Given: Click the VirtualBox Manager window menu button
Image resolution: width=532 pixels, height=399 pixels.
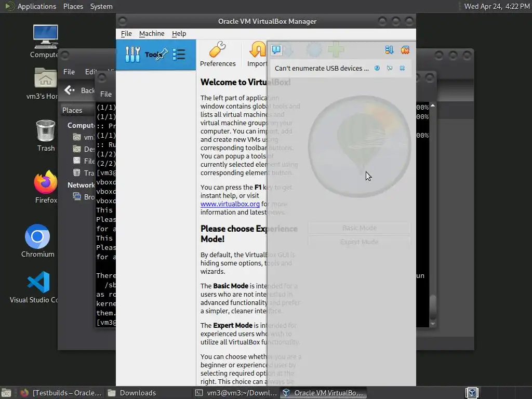Looking at the screenshot, I should click(x=123, y=21).
